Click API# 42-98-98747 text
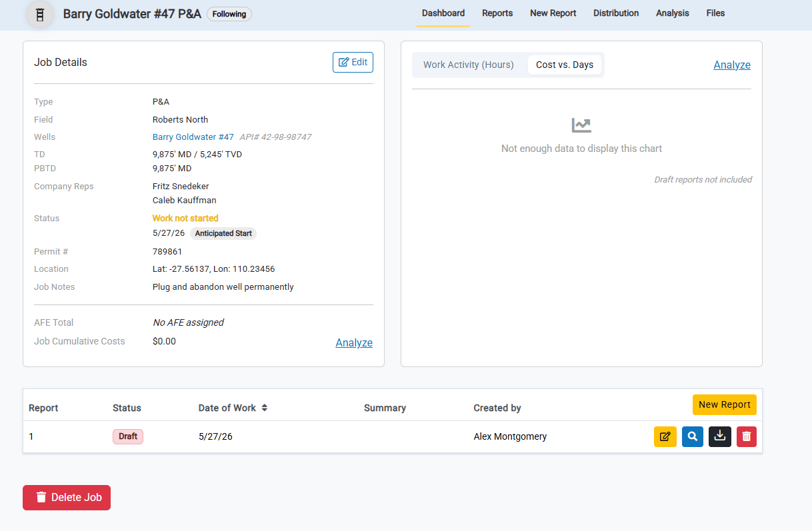812x531 pixels. point(275,137)
